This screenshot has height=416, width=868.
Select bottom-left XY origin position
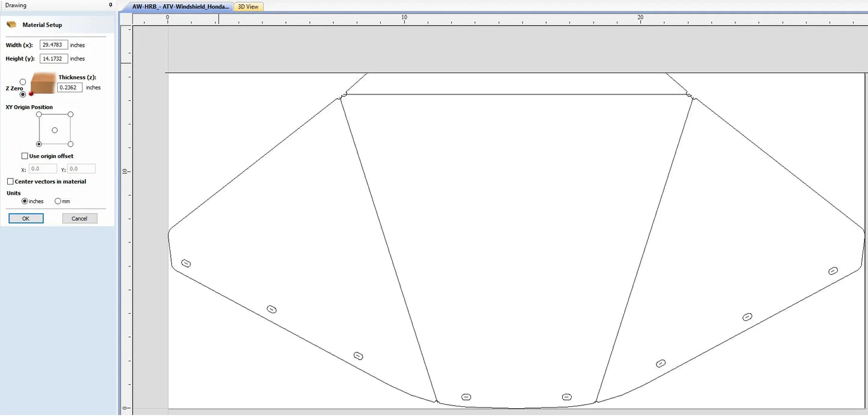pos(39,144)
